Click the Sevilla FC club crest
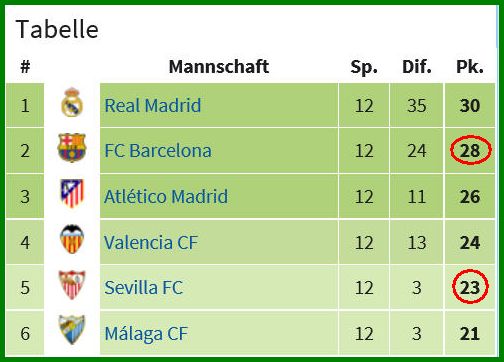 [72, 285]
